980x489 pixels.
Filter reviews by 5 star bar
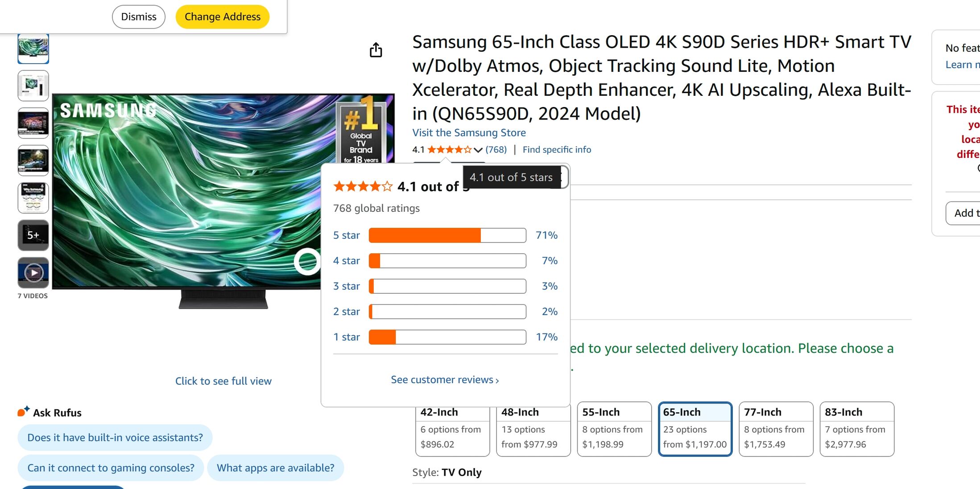click(447, 235)
